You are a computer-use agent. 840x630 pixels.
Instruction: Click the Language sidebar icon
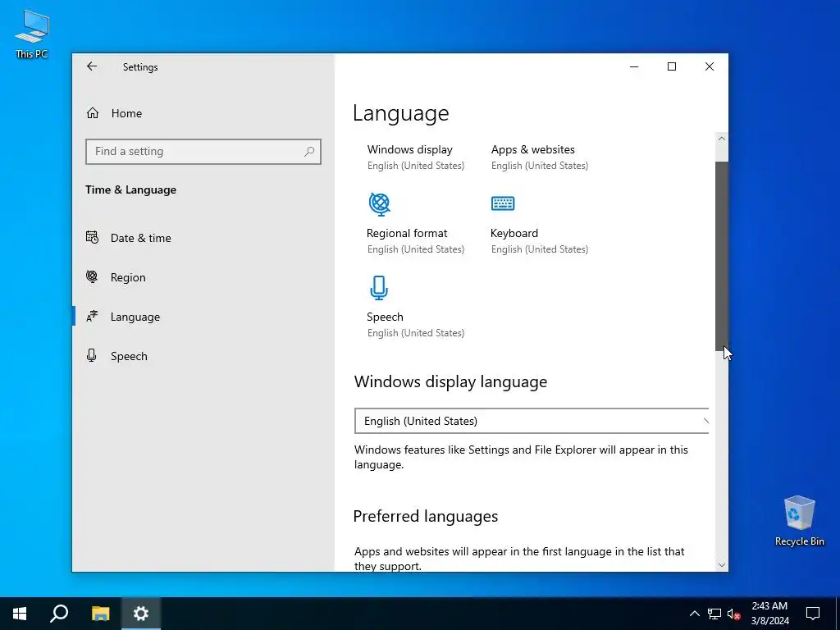click(x=92, y=316)
